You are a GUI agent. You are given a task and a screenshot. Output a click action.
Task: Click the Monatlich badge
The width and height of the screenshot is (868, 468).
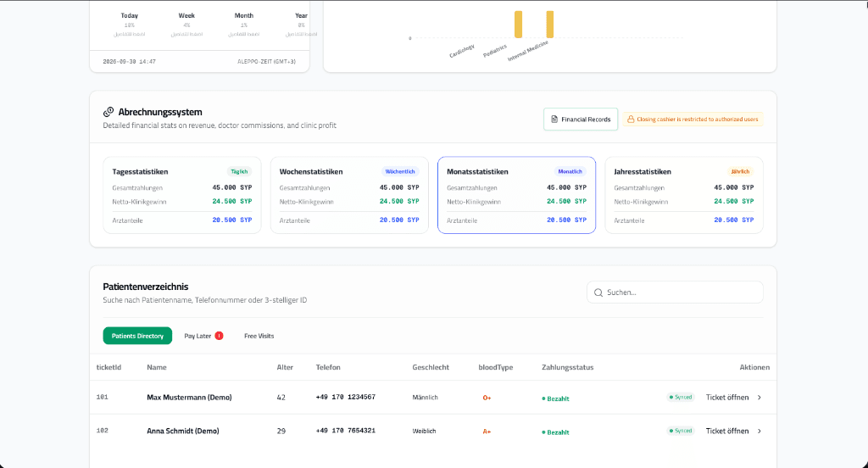[570, 172]
